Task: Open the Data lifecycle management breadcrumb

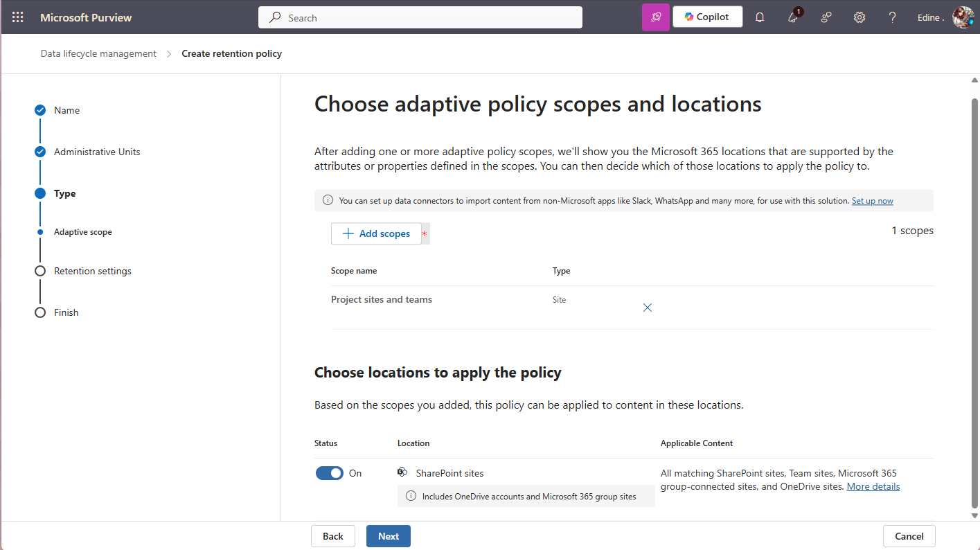Action: click(98, 53)
